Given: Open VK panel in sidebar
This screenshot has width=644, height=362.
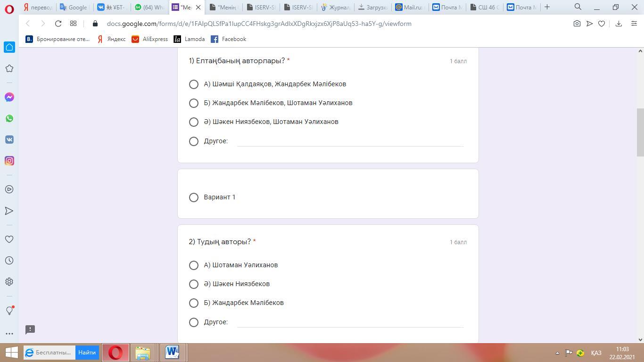Looking at the screenshot, I should (x=9, y=140).
